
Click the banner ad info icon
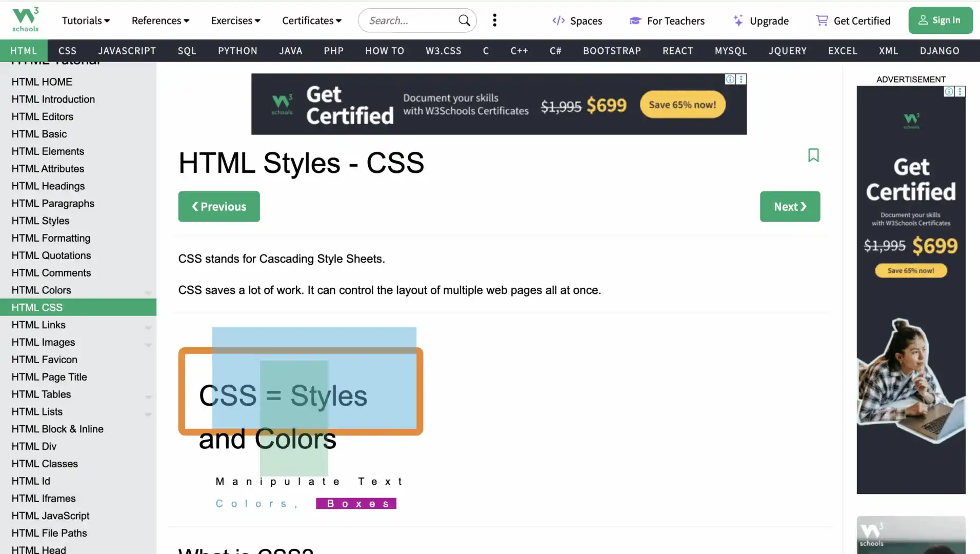pyautogui.click(x=730, y=79)
